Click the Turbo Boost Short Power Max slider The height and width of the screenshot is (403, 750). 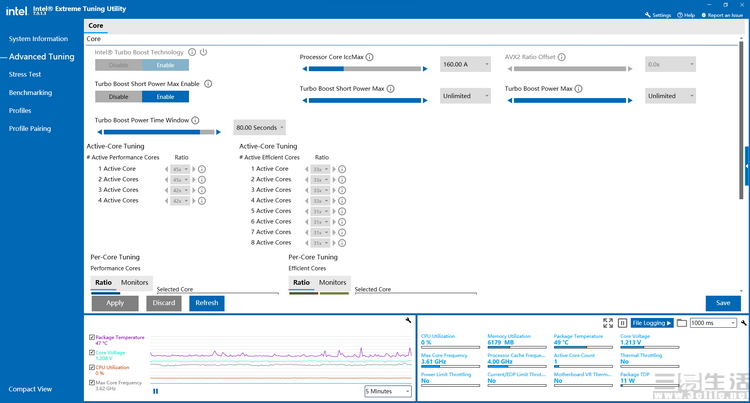pos(366,99)
